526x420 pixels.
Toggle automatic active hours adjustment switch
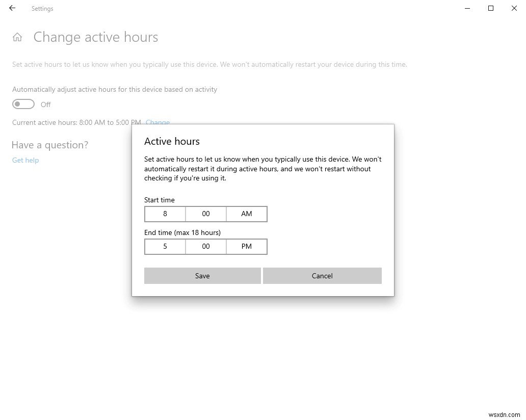coord(23,104)
